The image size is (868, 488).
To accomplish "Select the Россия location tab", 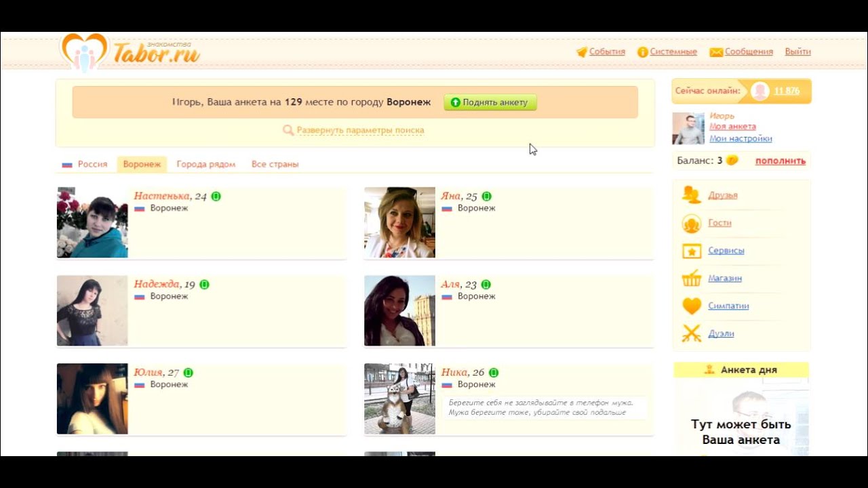I will [85, 164].
